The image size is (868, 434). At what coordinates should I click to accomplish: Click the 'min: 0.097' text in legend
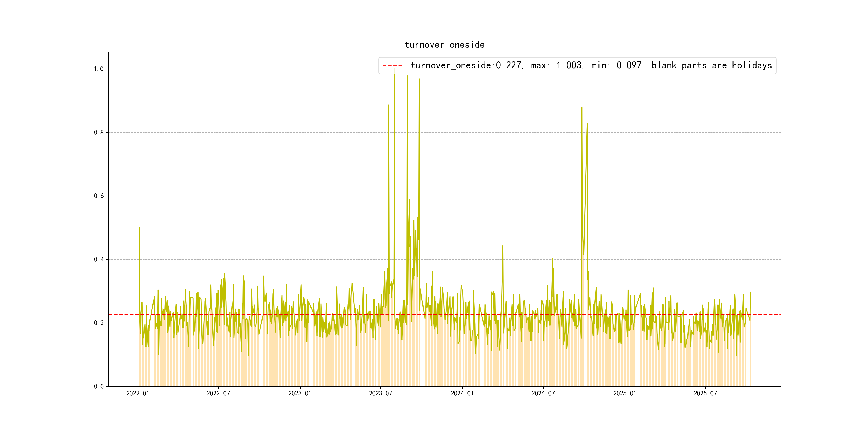pyautogui.click(x=617, y=65)
